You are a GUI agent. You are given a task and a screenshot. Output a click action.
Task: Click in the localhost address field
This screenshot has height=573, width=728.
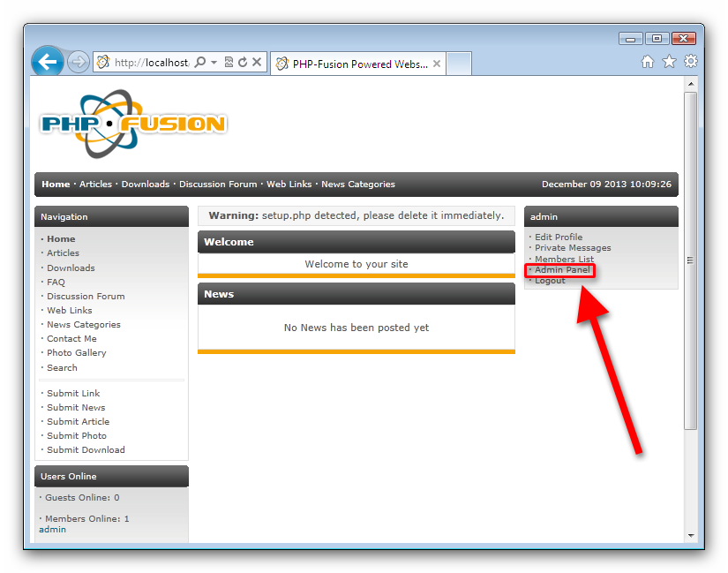coord(150,63)
